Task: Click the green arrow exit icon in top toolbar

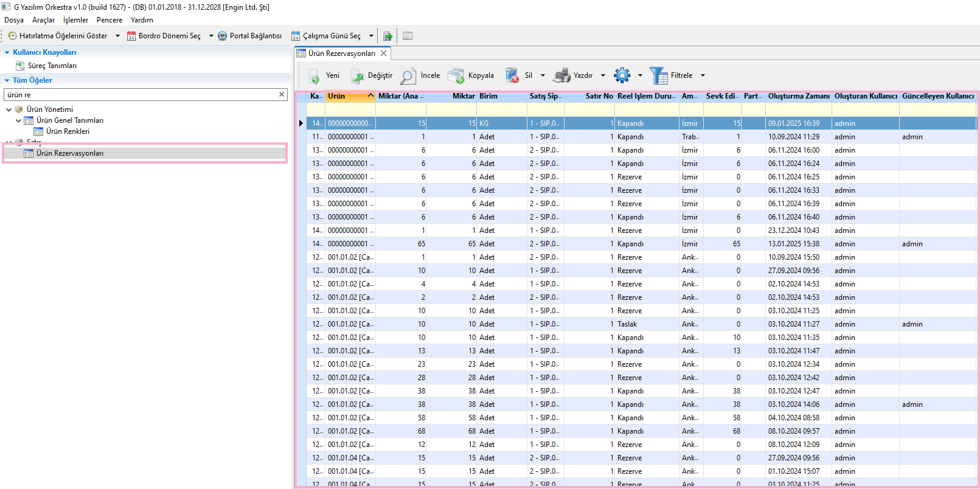Action: tap(387, 36)
